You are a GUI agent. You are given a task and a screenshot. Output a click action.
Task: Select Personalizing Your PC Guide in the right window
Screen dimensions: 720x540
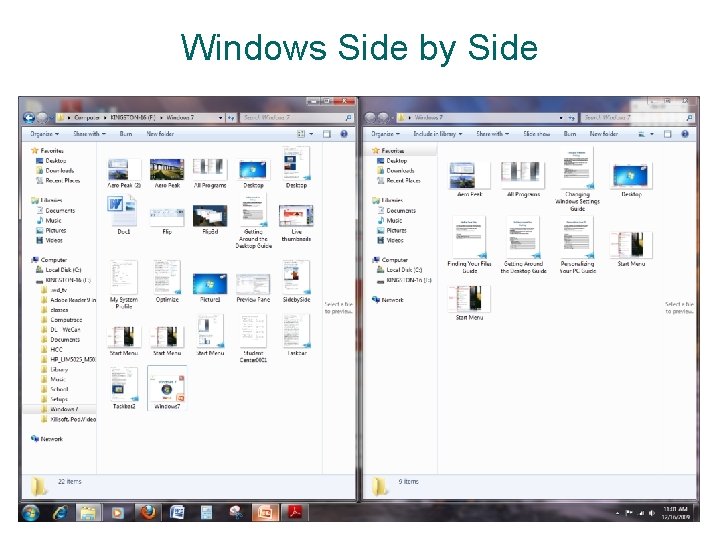point(577,245)
